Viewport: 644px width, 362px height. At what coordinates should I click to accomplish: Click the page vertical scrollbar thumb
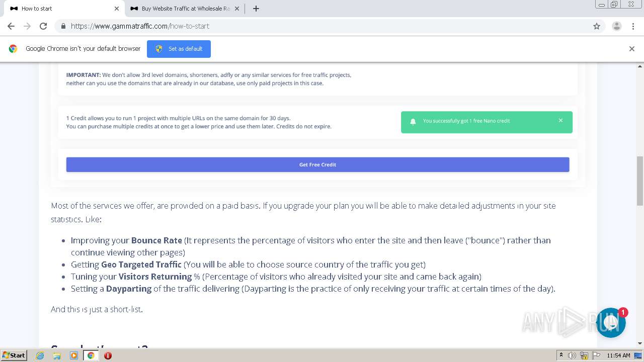click(640, 181)
